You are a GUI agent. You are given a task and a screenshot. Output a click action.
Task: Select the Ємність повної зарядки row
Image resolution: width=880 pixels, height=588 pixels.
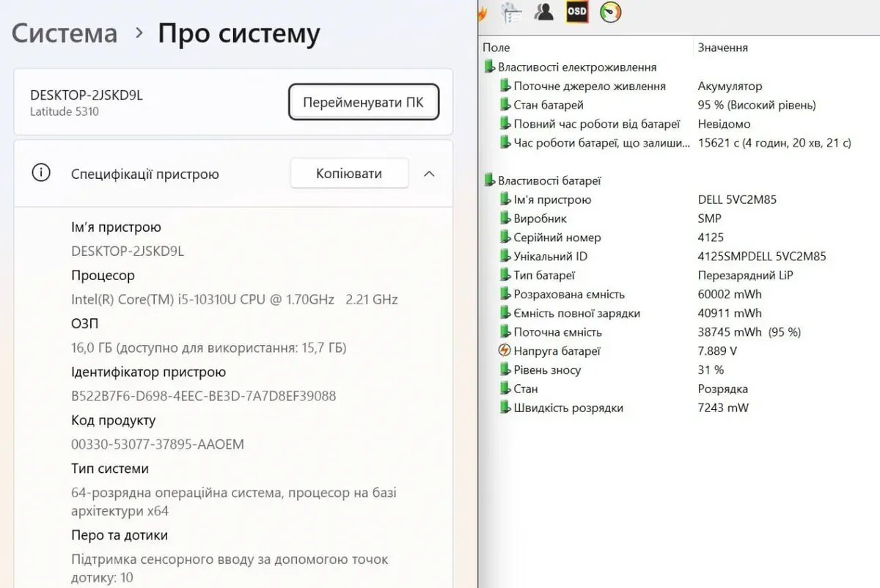[x=576, y=313]
